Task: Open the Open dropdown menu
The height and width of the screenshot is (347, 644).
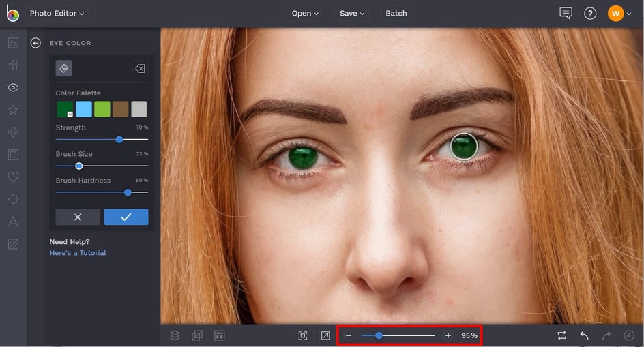Action: pyautogui.click(x=305, y=13)
